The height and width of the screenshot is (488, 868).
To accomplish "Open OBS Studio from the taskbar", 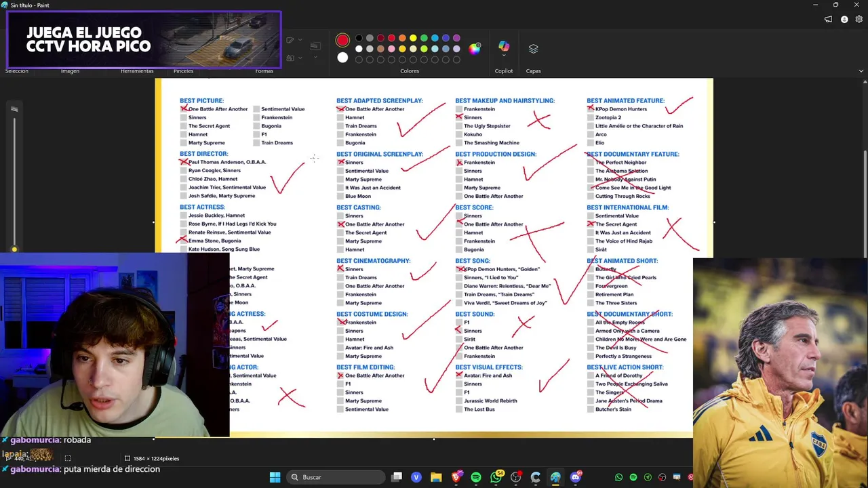I will [516, 477].
